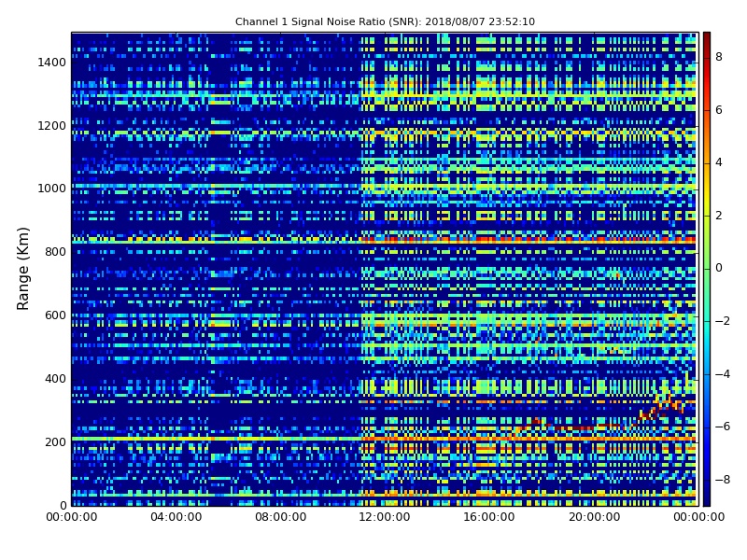This screenshot has height=560, width=747.
Task: Click the colorbar tick label "0"
Action: click(x=719, y=268)
